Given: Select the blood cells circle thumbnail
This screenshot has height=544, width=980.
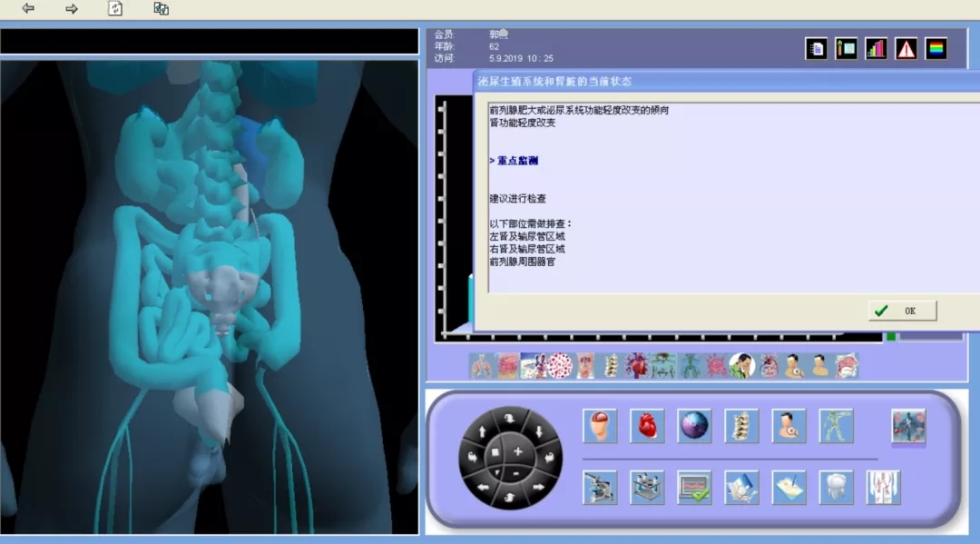Looking at the screenshot, I should (559, 366).
